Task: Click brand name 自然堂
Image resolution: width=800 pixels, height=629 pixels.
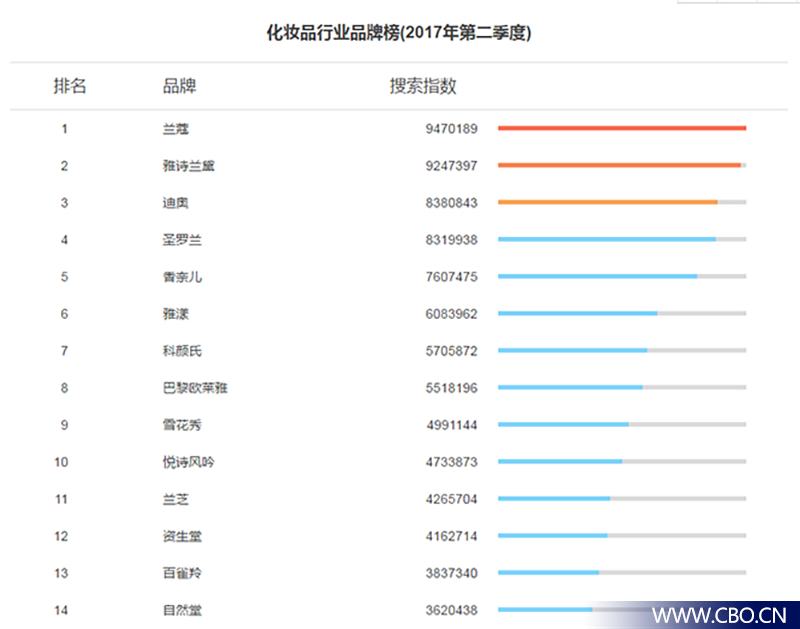Action: coord(182,610)
